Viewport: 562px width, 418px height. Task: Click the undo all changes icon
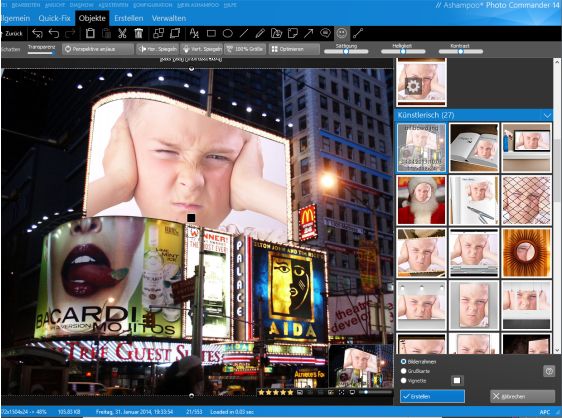[x=37, y=33]
